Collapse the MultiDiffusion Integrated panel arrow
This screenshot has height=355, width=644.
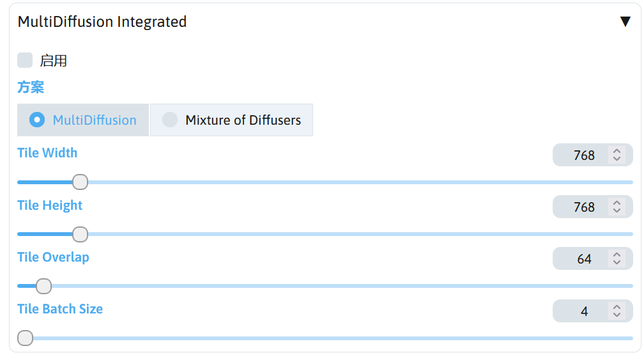click(625, 22)
